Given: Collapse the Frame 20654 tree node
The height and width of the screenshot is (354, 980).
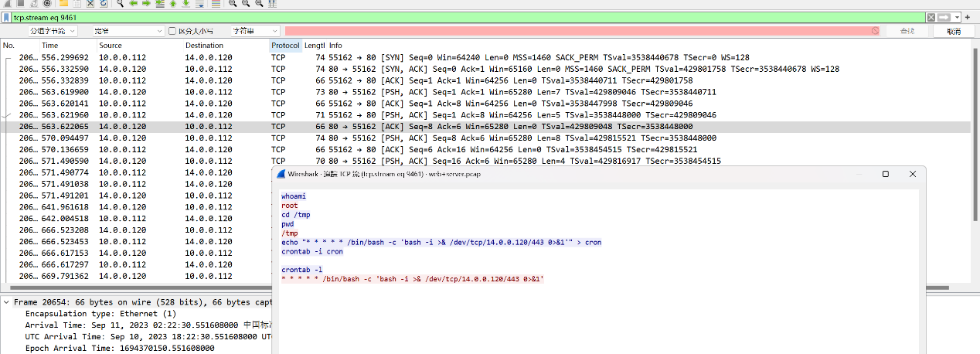Looking at the screenshot, I should click(x=6, y=302).
